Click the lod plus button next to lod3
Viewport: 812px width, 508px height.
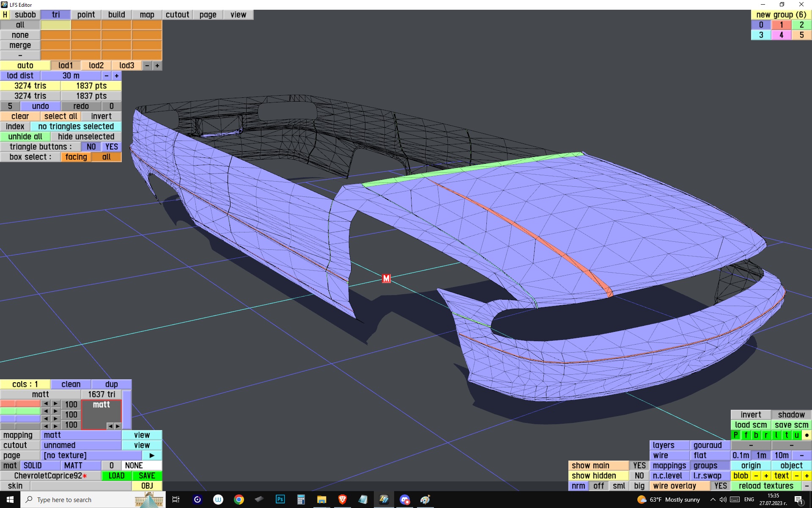pyautogui.click(x=157, y=66)
